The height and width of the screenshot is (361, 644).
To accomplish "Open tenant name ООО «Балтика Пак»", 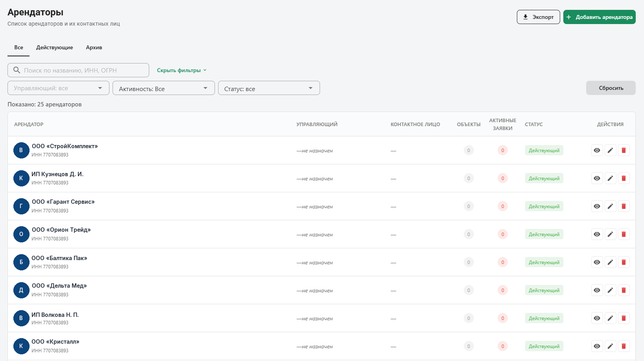I will tap(59, 258).
